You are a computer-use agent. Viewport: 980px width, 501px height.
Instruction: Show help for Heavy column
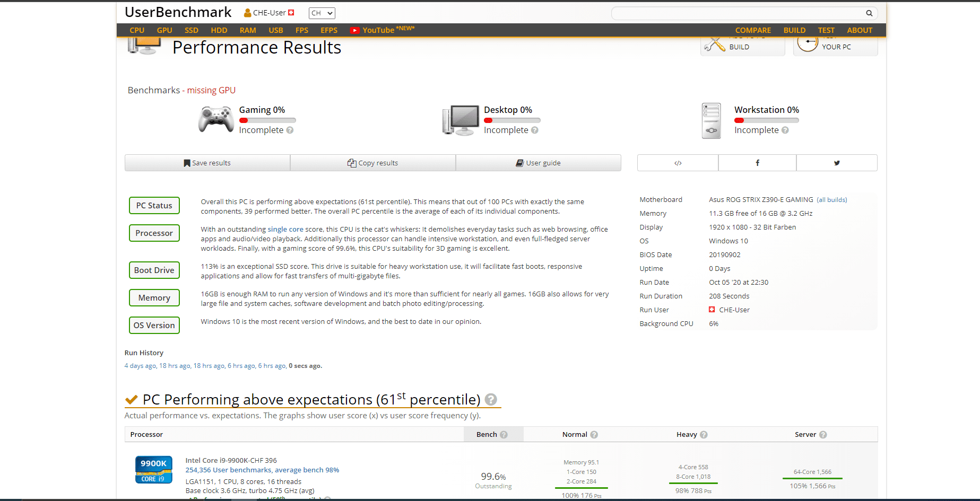pyautogui.click(x=704, y=435)
